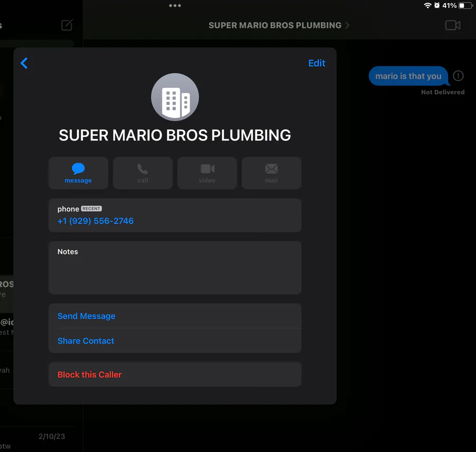Tap the Not Delivered alert icon
This screenshot has height=452, width=476.
[x=458, y=76]
